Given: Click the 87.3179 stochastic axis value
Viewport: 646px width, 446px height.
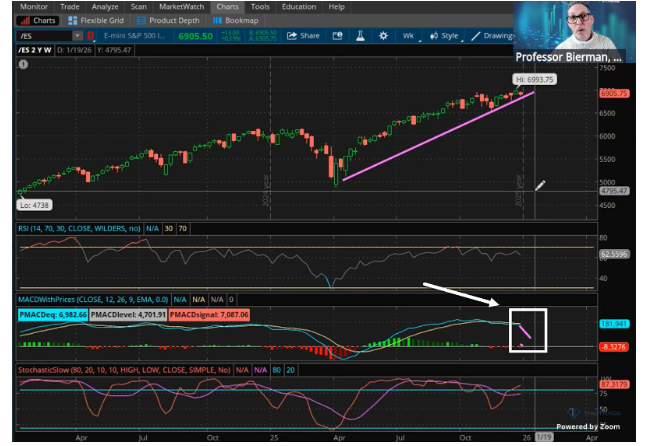Looking at the screenshot, I should pyautogui.click(x=614, y=384).
